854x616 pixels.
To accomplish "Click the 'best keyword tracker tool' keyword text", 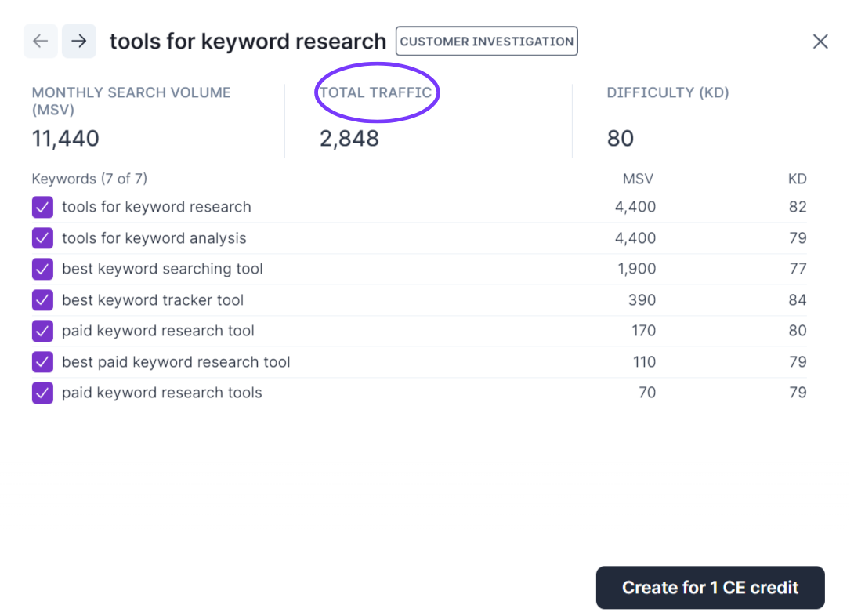I will click(153, 300).
